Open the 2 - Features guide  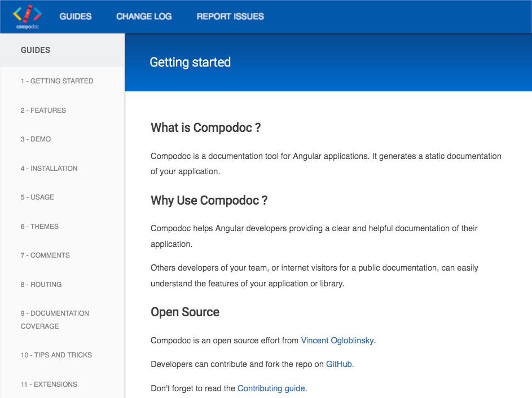(43, 110)
